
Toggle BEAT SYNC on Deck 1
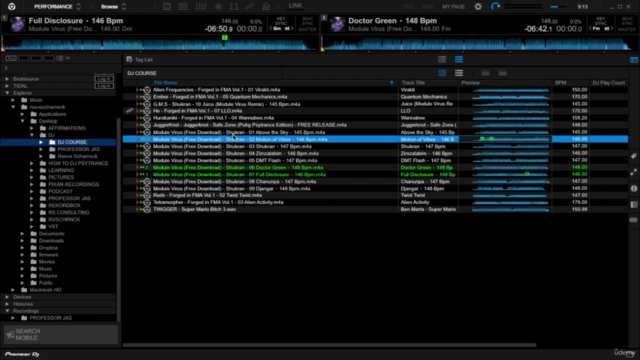point(307,21)
